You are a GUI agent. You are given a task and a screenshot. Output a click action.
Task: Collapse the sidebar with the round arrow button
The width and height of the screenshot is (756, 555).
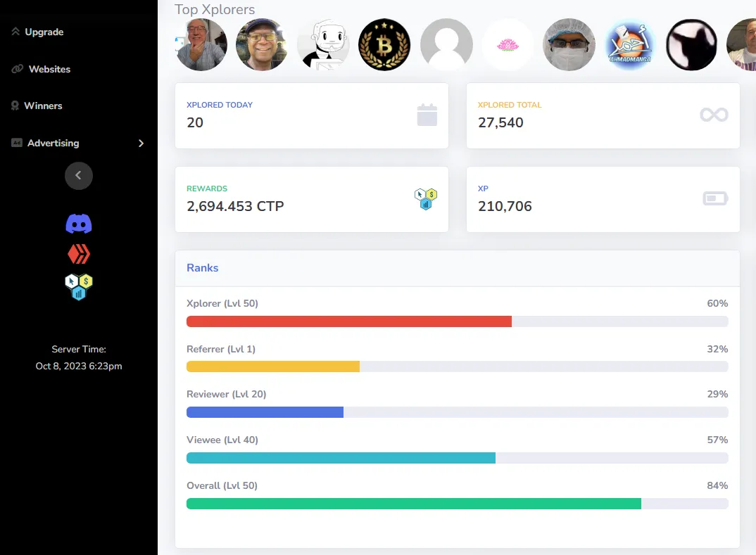[79, 175]
